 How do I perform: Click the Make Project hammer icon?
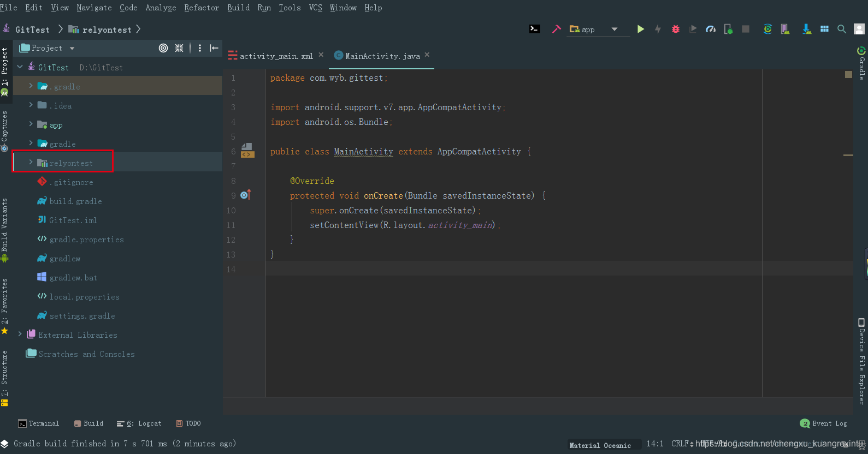[556, 29]
